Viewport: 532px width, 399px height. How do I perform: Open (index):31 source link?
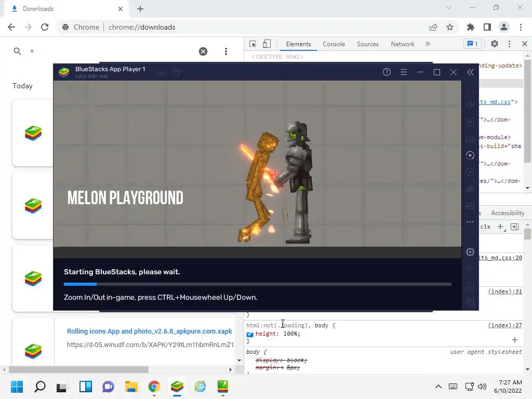(505, 291)
